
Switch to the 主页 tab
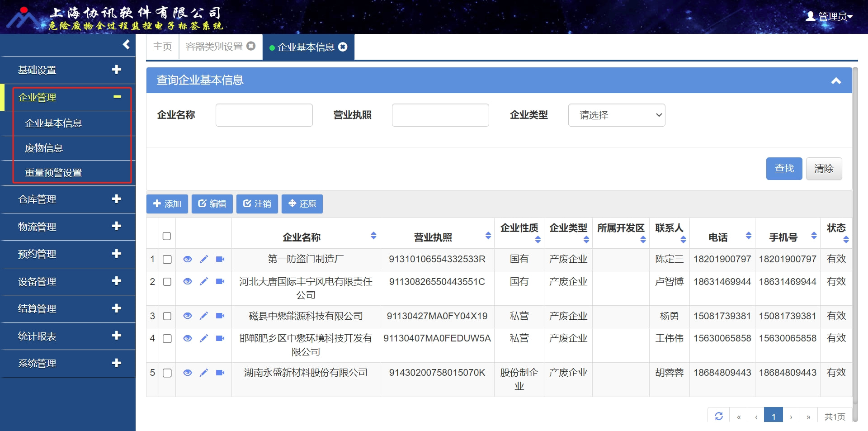[x=163, y=47]
